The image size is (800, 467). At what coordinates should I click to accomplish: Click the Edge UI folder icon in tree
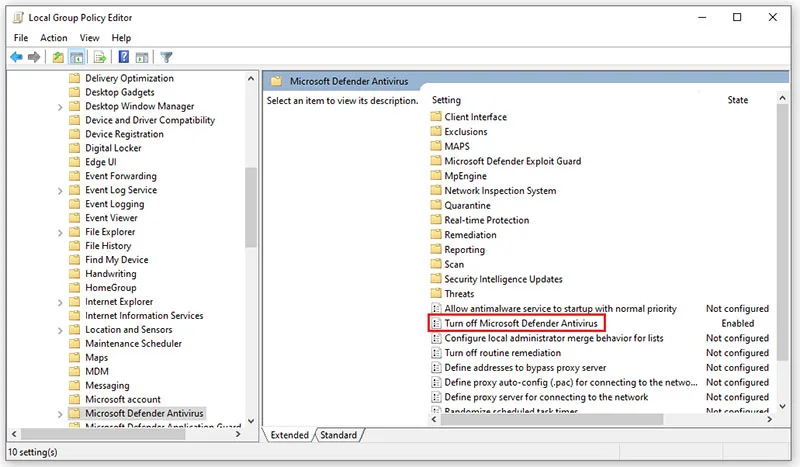click(x=74, y=162)
